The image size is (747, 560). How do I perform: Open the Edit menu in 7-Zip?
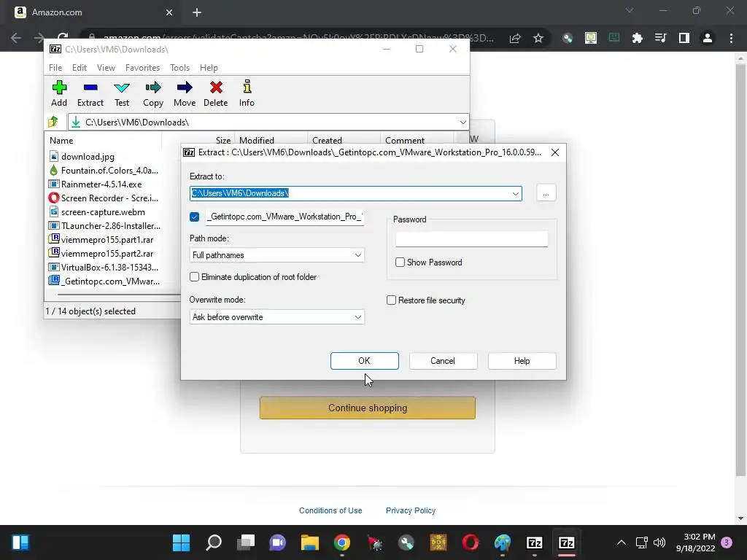point(80,68)
